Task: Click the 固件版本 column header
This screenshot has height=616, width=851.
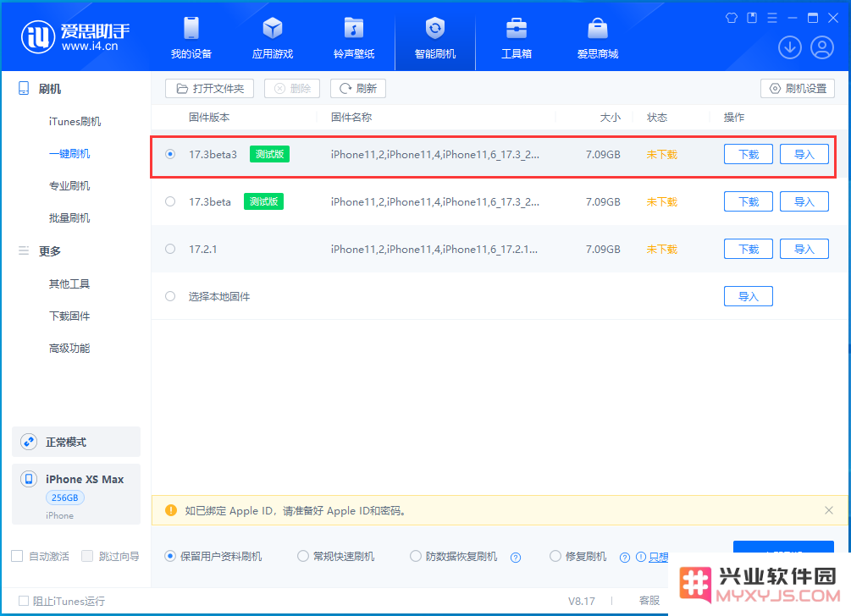Action: point(209,117)
